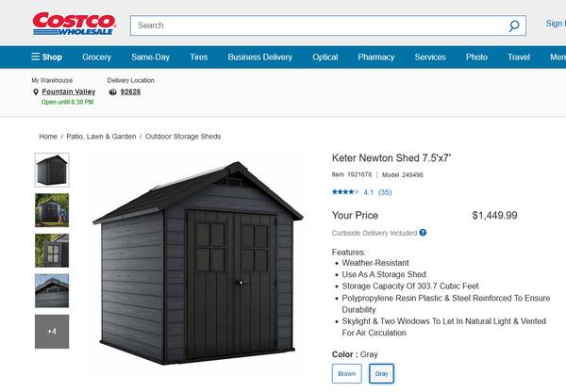Click the warehouse location pin icon
The height and width of the screenshot is (392, 566).
click(x=36, y=92)
